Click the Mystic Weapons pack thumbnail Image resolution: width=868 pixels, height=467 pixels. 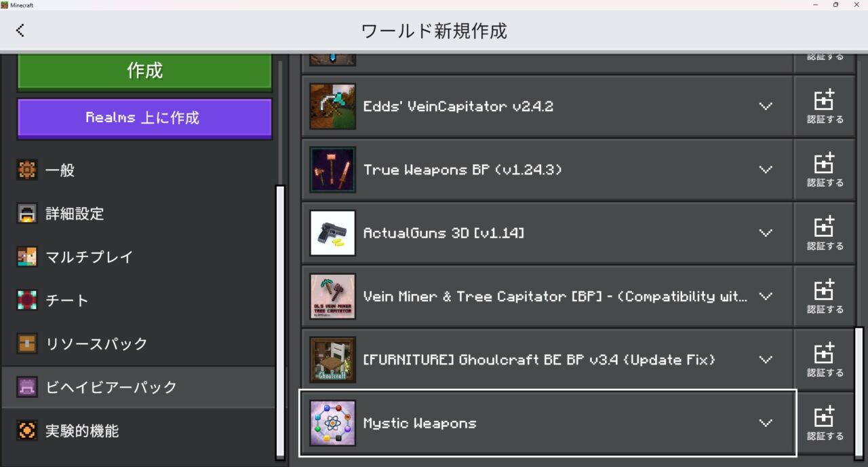click(332, 422)
